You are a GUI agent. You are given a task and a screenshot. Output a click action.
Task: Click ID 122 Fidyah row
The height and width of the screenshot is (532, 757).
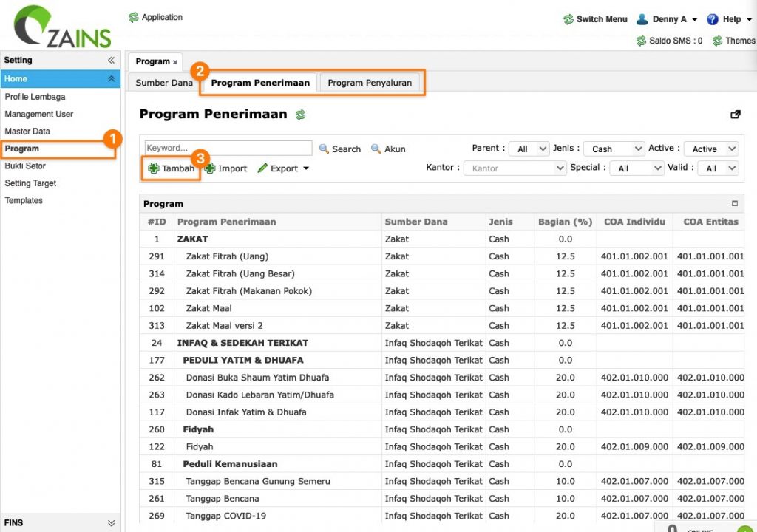[x=441, y=446]
